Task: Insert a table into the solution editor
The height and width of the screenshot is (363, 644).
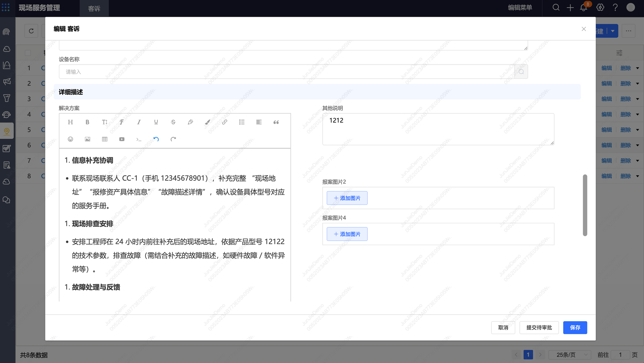Action: pos(105,139)
